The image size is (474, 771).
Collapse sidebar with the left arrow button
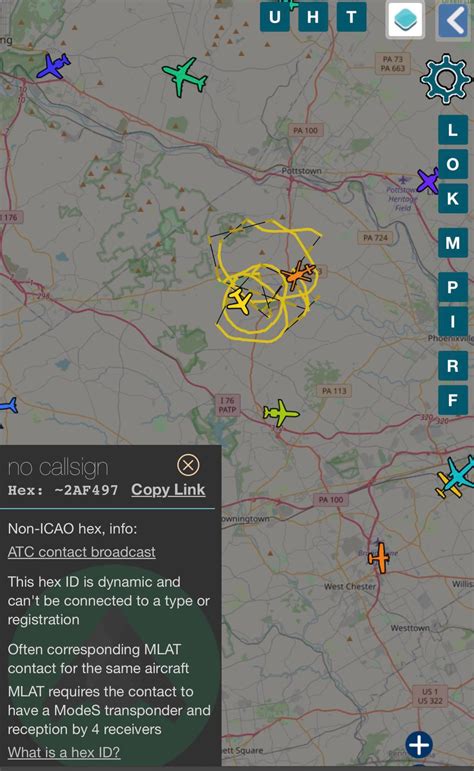pos(453,20)
